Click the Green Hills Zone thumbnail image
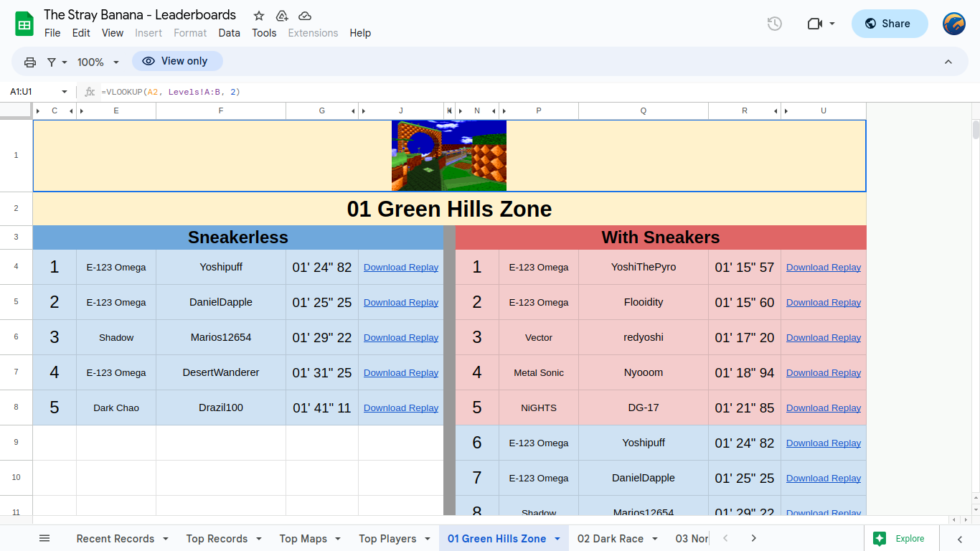980x551 pixels. click(449, 156)
